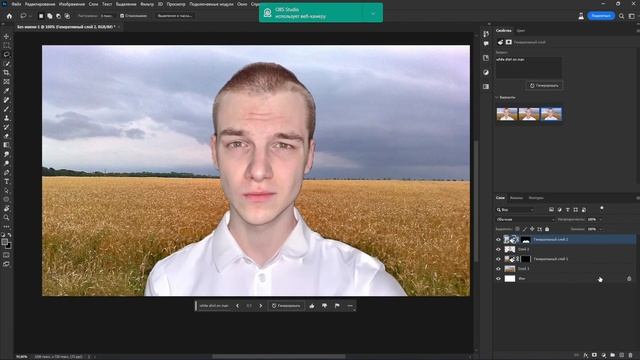
Task: Select the Crop tool
Action: click(x=7, y=73)
